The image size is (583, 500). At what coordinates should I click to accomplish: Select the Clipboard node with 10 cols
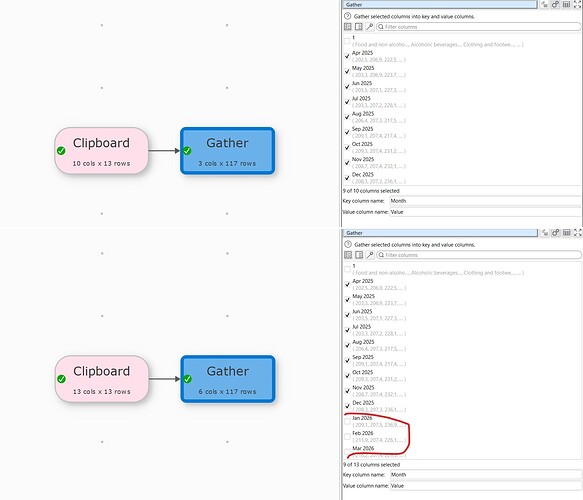coord(102,151)
